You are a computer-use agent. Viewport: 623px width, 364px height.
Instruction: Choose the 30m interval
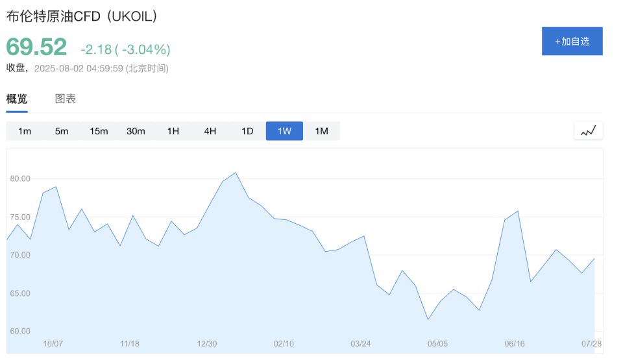click(x=136, y=131)
